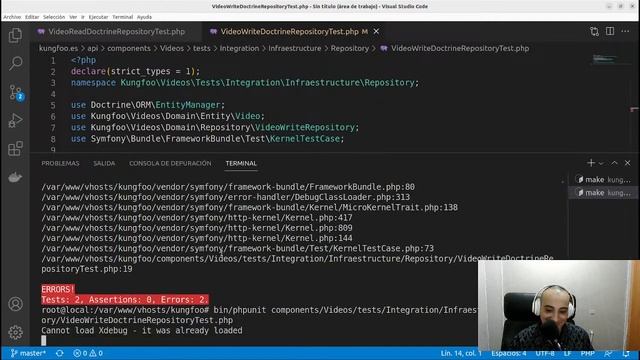The width and height of the screenshot is (640, 360).
Task: Click the api breadcrumb segment
Action: [x=93, y=48]
